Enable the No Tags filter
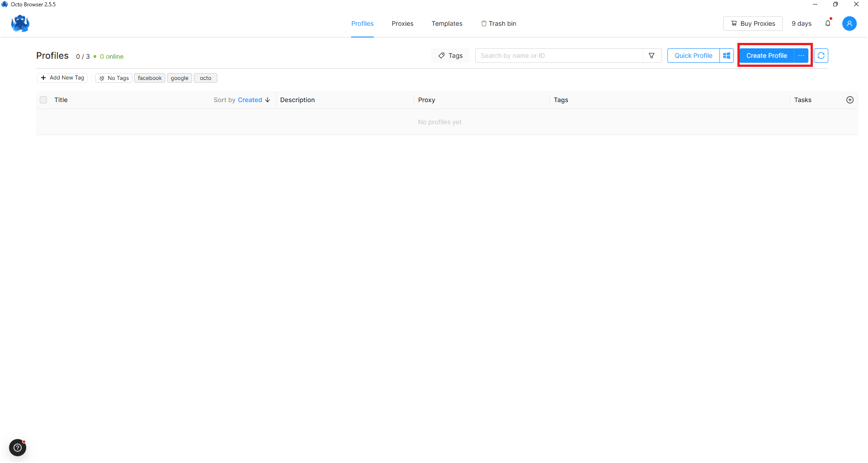Image resolution: width=868 pixels, height=463 pixels. [x=113, y=78]
